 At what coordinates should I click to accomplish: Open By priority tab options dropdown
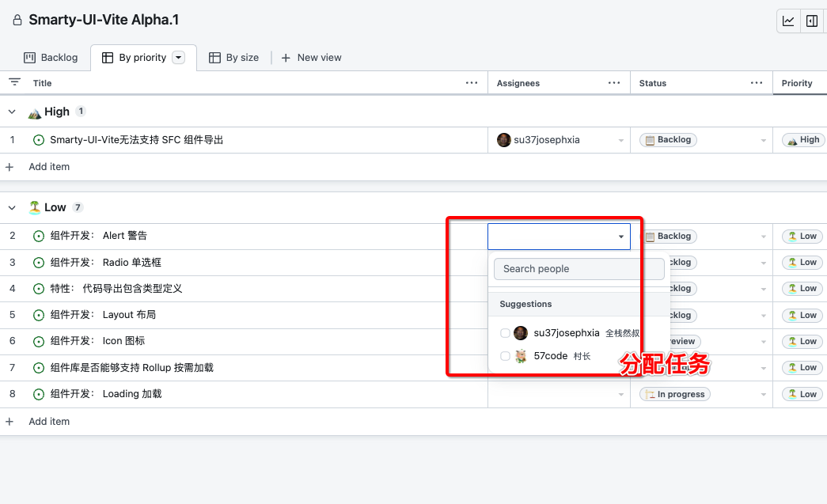pyautogui.click(x=178, y=58)
